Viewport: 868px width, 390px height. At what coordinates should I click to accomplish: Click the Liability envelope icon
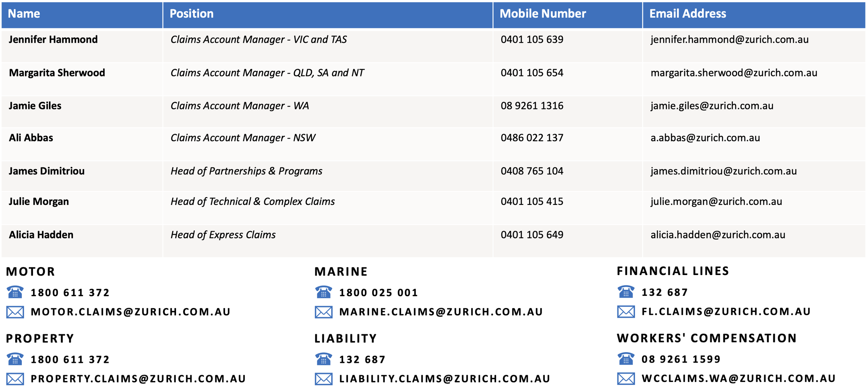(324, 379)
